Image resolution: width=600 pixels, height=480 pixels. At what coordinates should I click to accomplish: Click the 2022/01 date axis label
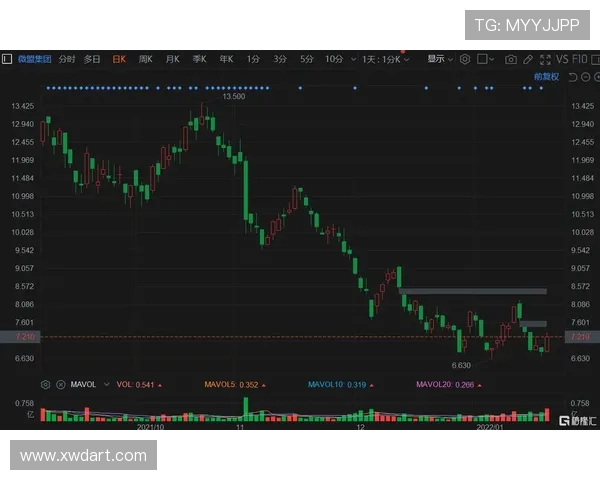tap(490, 427)
